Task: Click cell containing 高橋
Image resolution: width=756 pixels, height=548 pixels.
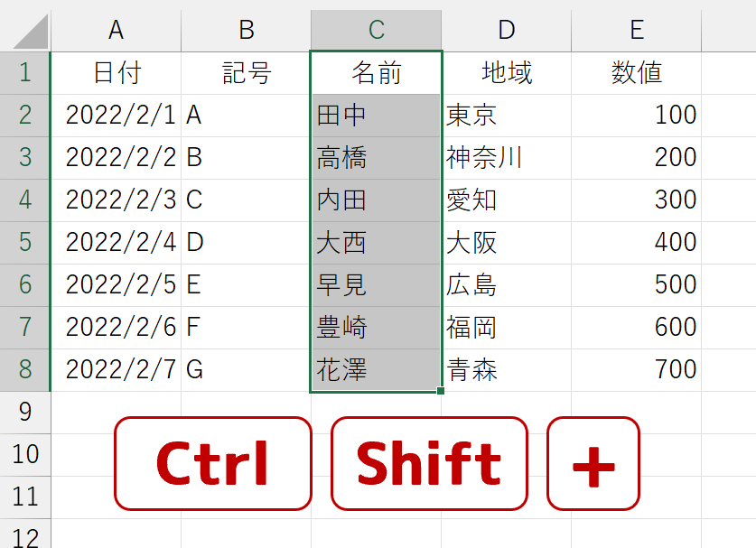Action: (376, 158)
